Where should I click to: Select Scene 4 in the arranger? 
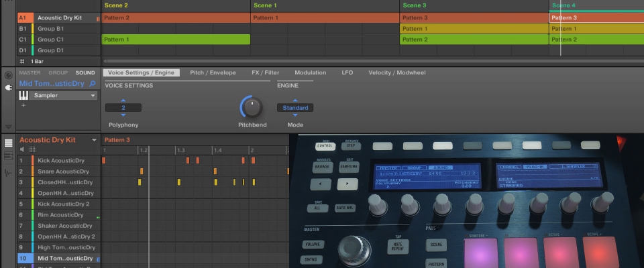click(x=563, y=5)
